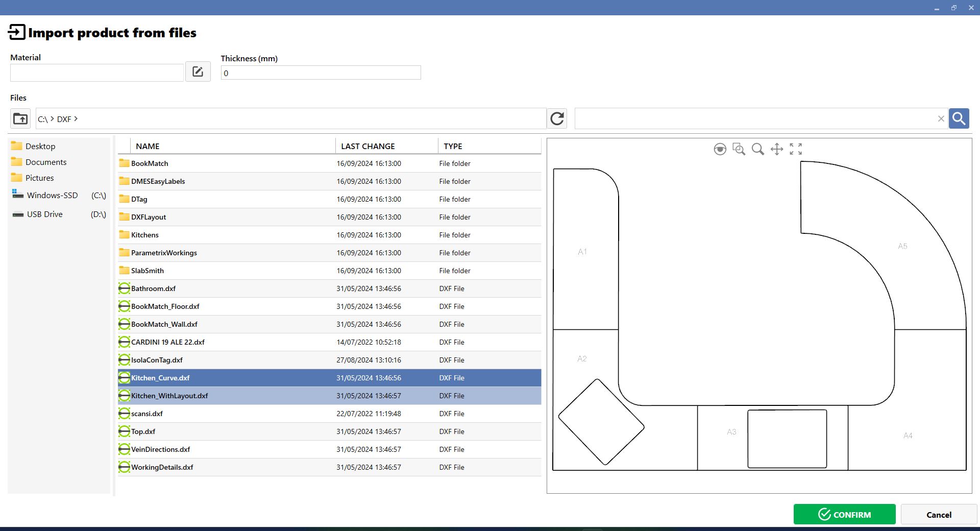This screenshot has height=531, width=980.
Task: Toggle the preview eye view icon
Action: (x=720, y=149)
